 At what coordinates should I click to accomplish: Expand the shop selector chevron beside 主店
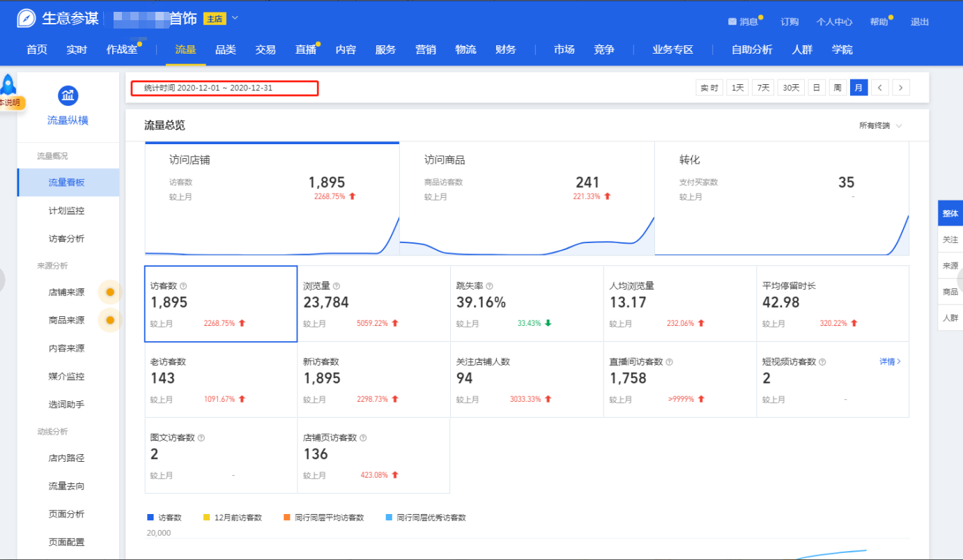(235, 17)
